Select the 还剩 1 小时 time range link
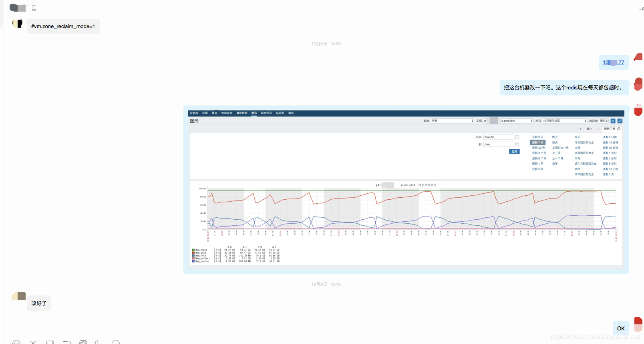644x344 pixels. [x=610, y=153]
